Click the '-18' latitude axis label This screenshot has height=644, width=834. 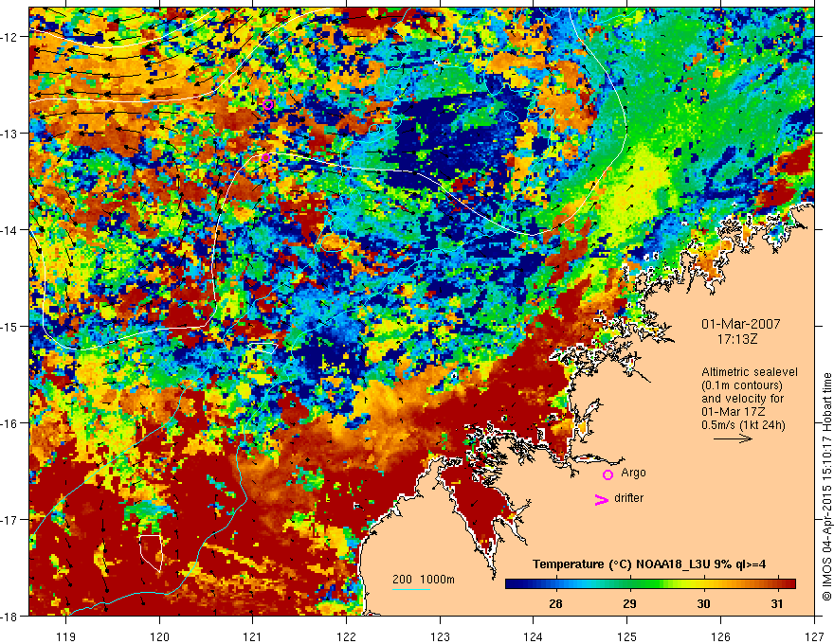[x=9, y=616]
